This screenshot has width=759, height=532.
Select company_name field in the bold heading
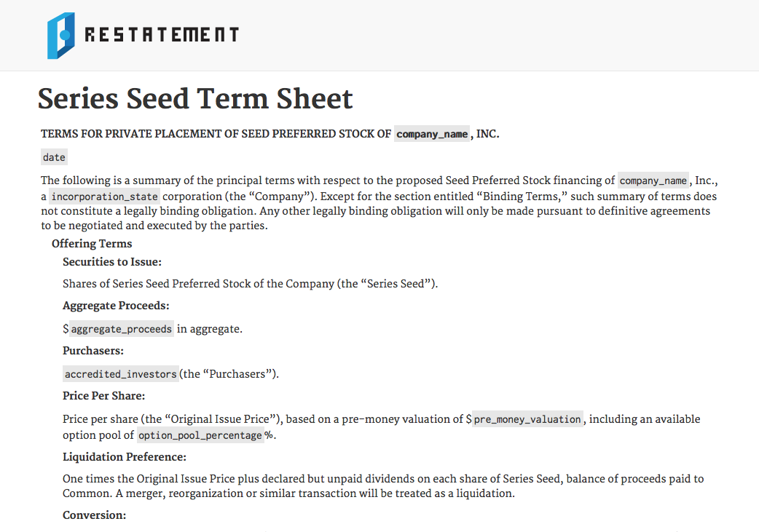432,134
